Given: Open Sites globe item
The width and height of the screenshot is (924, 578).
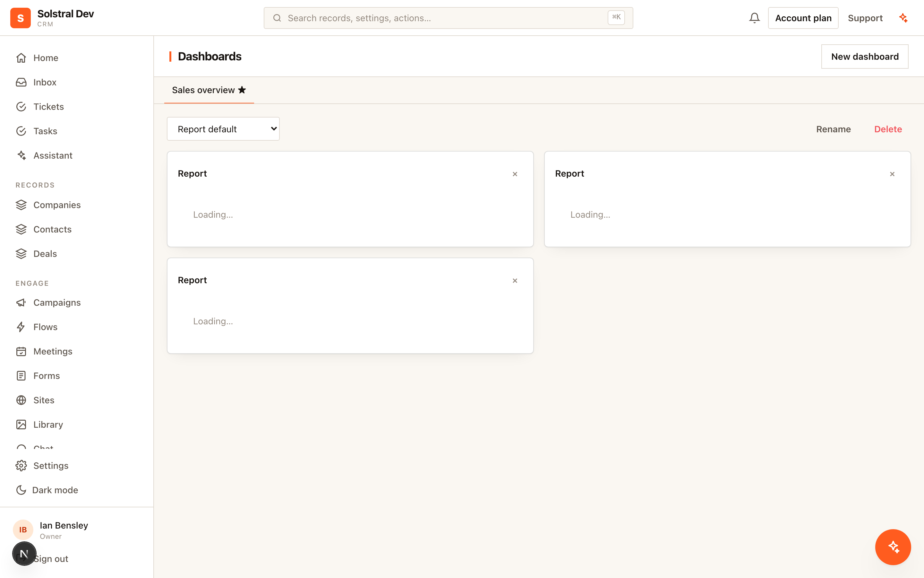Looking at the screenshot, I should point(76,400).
